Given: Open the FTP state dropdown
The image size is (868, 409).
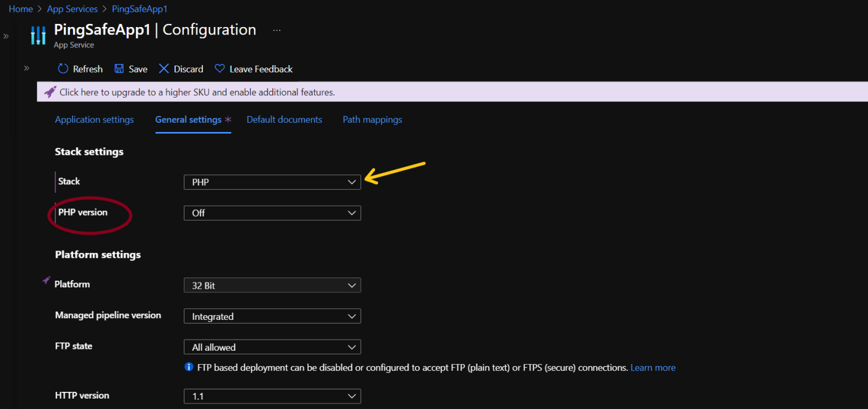Looking at the screenshot, I should [x=272, y=347].
